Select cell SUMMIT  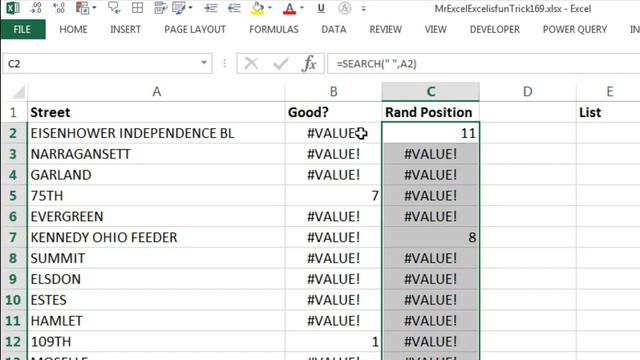click(156, 258)
